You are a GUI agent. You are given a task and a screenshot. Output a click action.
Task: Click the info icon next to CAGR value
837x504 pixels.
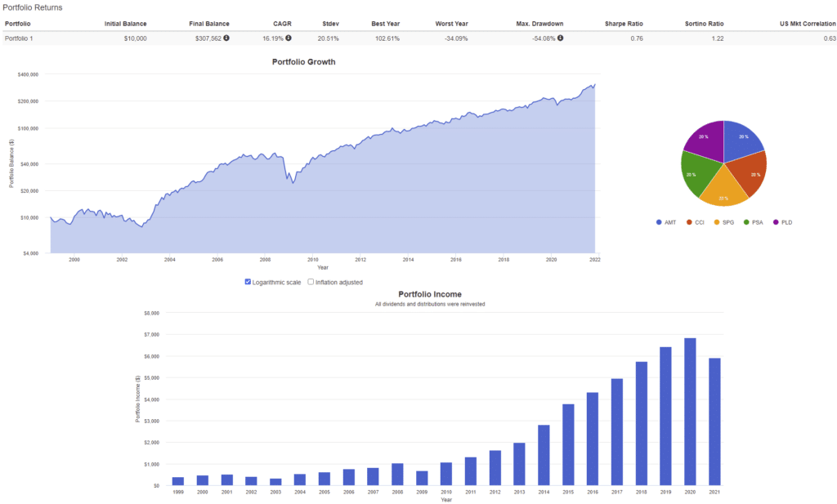(x=289, y=38)
